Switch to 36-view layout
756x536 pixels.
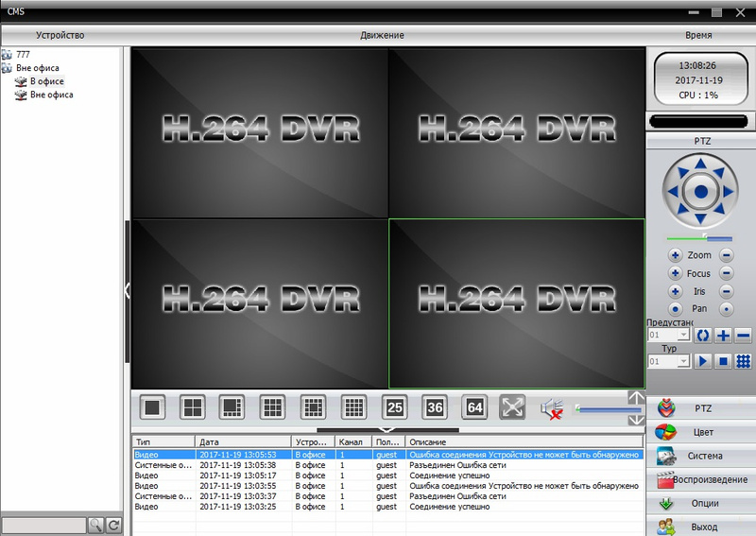435,407
